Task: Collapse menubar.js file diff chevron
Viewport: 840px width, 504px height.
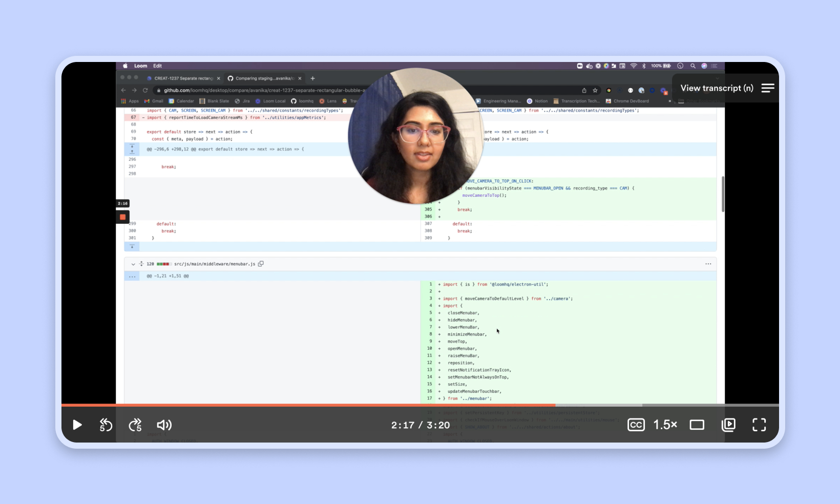Action: coord(133,264)
